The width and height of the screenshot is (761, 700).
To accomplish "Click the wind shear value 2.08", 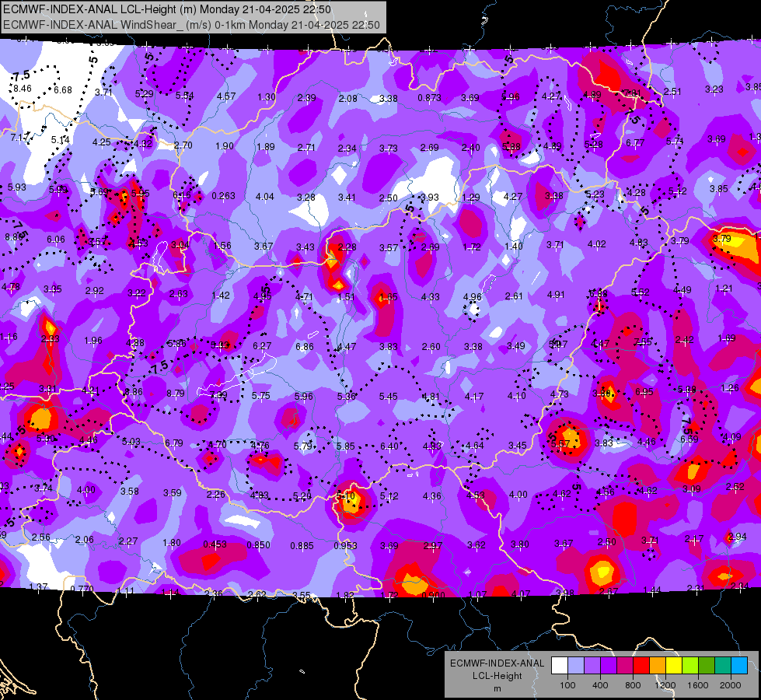I will coord(348,99).
